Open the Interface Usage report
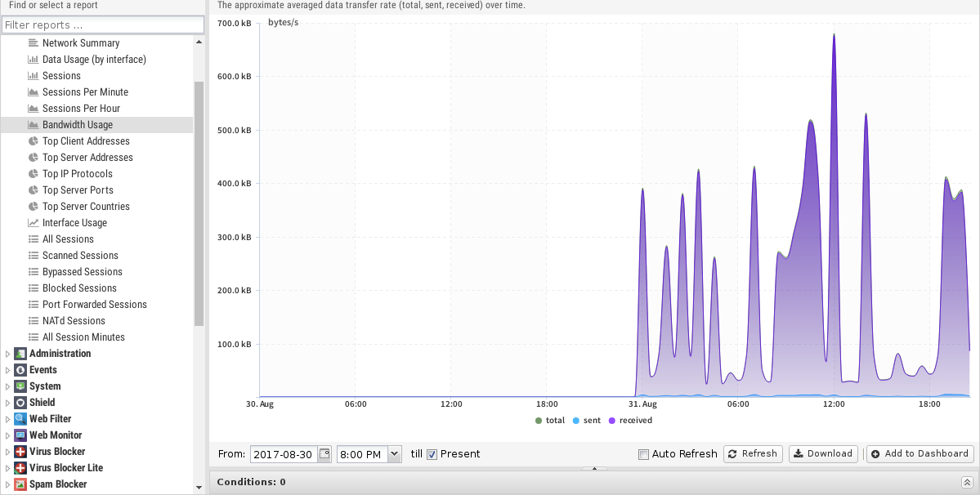 pos(97,223)
